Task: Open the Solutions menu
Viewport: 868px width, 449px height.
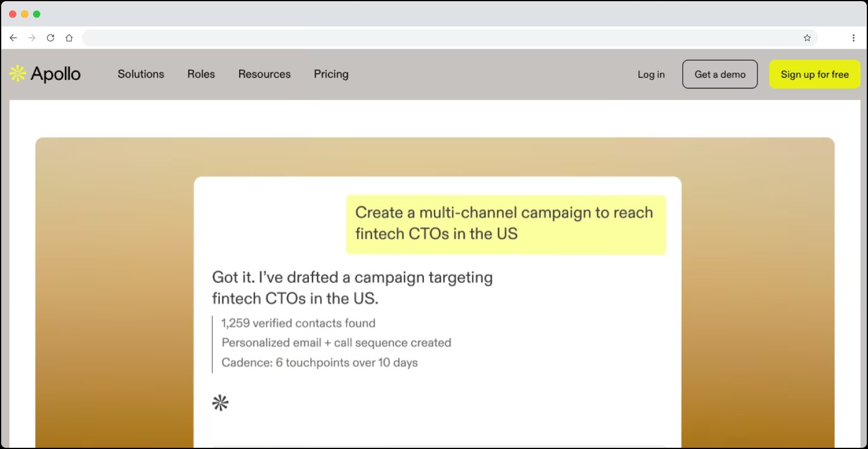Action: [141, 74]
